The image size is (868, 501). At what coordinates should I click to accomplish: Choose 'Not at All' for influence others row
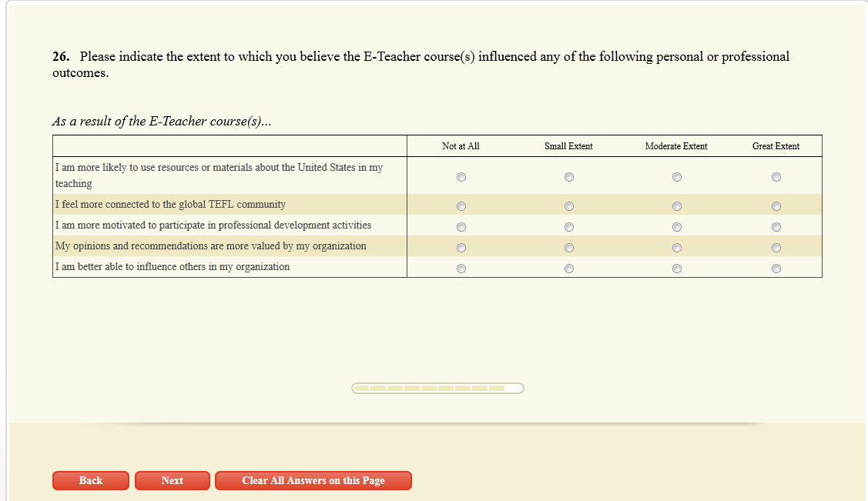click(x=461, y=269)
